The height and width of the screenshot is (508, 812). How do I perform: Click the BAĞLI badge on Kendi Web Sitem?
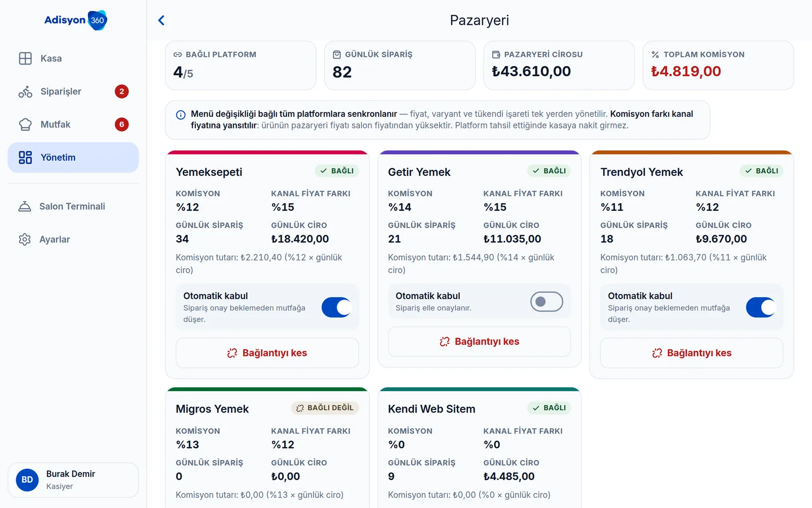549,408
